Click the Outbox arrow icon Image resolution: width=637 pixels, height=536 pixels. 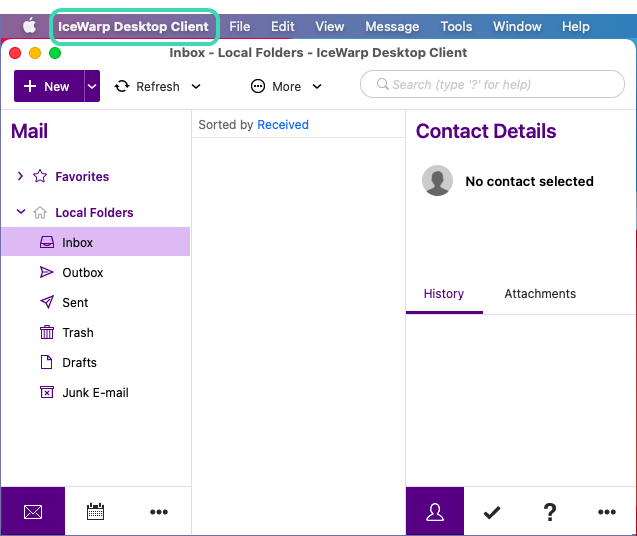tap(47, 272)
